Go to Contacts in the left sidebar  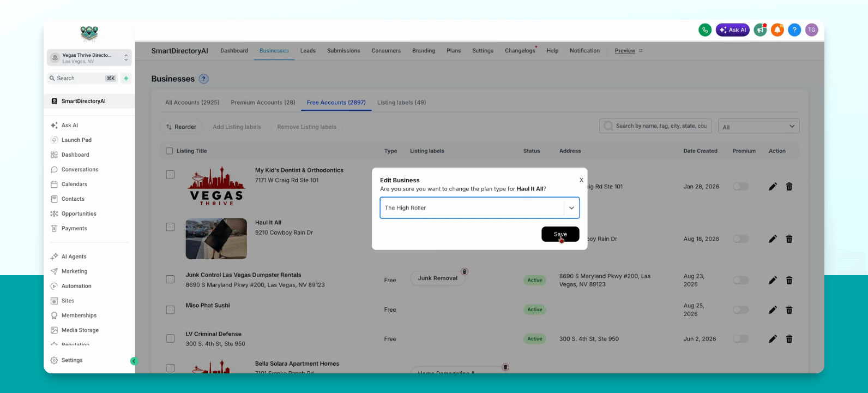73,199
